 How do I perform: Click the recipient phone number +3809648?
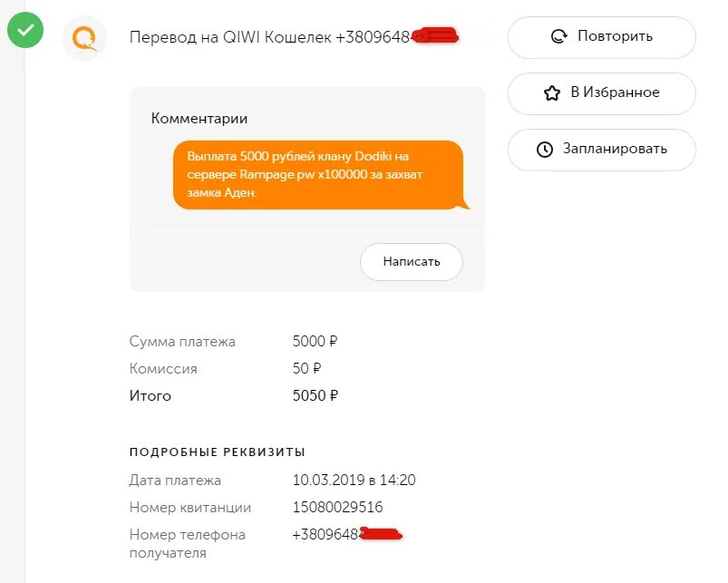(326, 535)
